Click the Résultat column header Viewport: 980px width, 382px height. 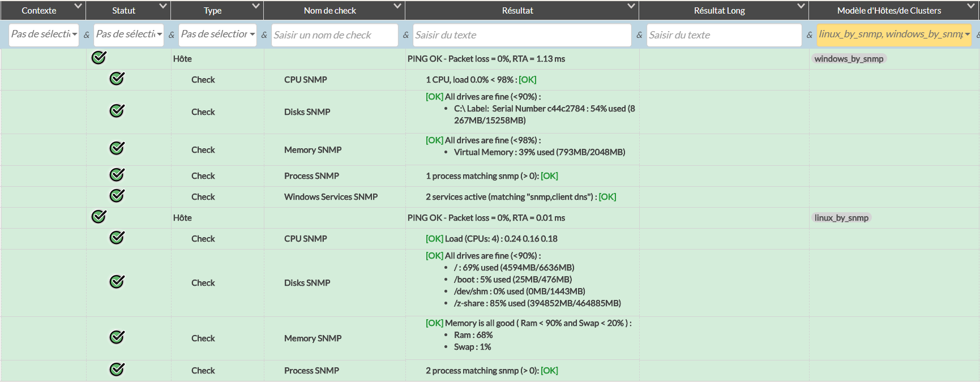pyautogui.click(x=517, y=10)
